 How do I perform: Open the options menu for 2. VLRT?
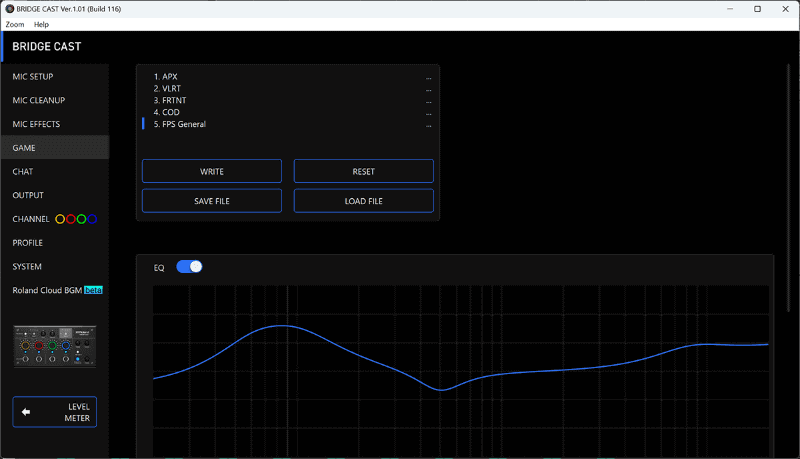[x=429, y=90]
